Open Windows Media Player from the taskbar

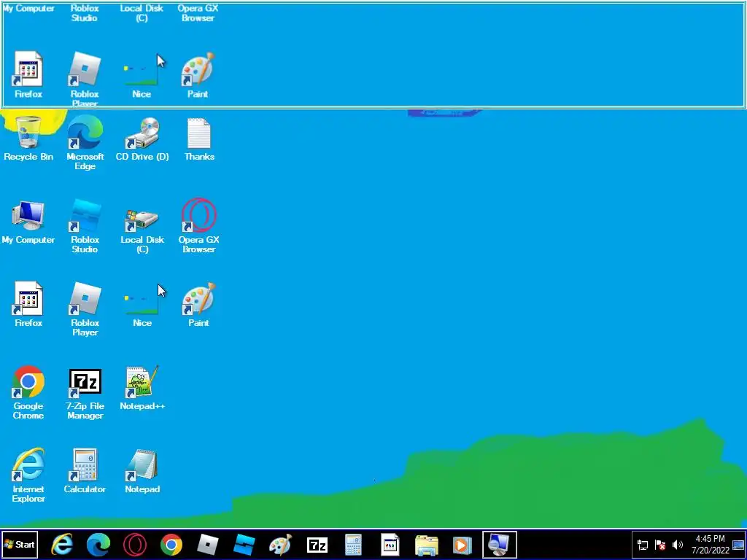coord(462,545)
